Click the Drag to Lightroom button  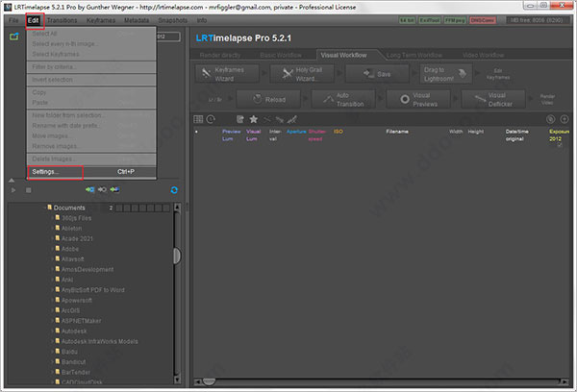point(446,74)
